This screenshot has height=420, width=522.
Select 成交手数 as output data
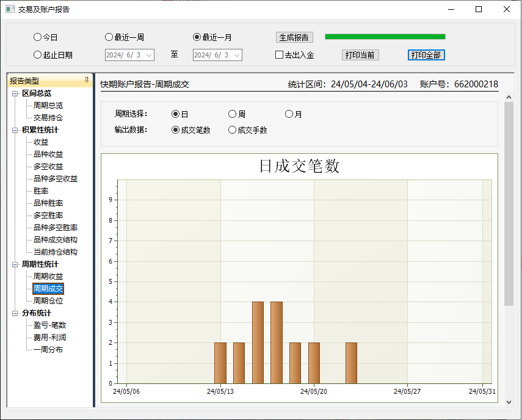pyautogui.click(x=232, y=130)
